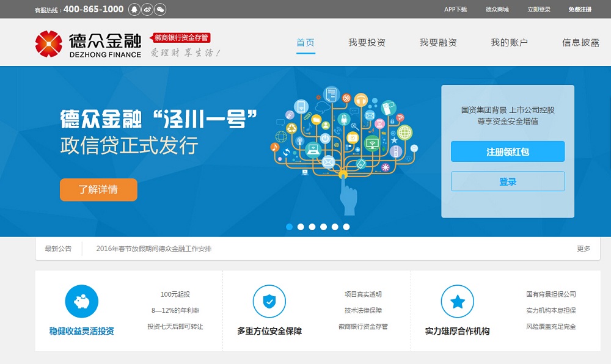Image resolution: width=611 pixels, height=364 pixels.
Task: Click 免费注册 in top bar
Action: [580, 9]
